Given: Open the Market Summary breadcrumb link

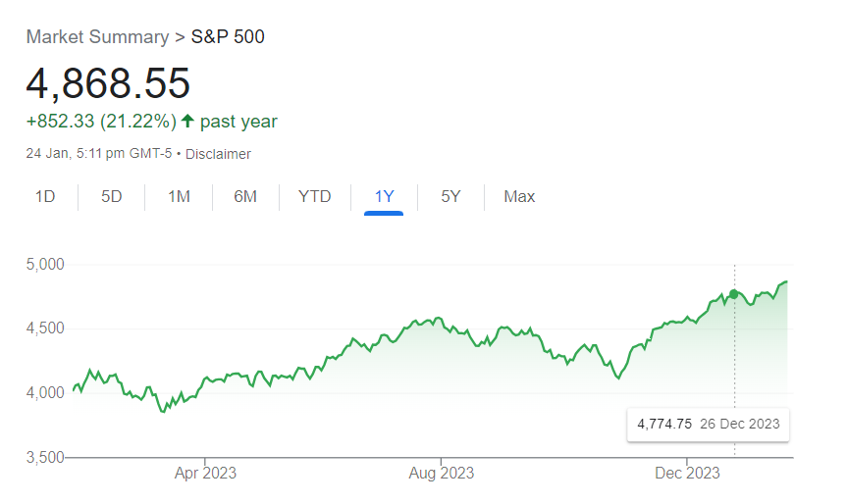Looking at the screenshot, I should click(97, 37).
